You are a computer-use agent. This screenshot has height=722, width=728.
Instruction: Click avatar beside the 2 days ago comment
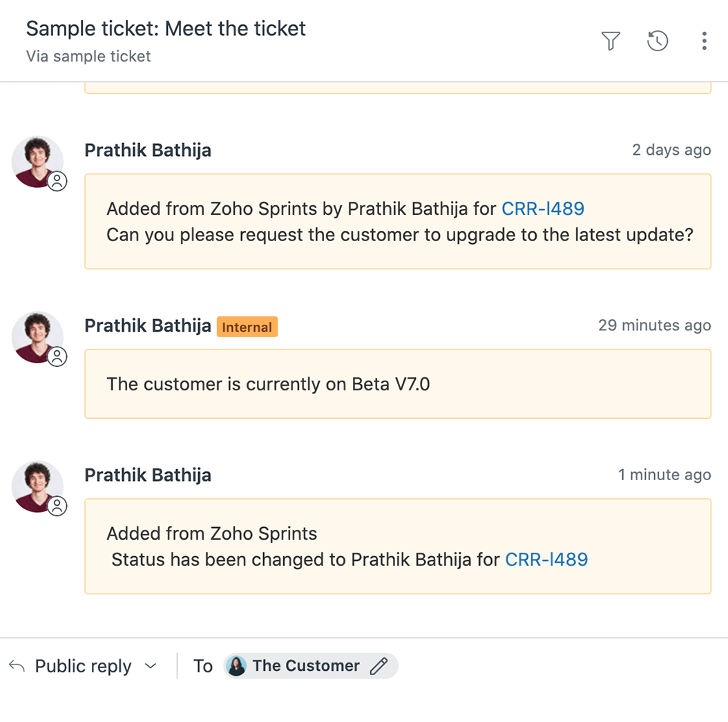[38, 162]
